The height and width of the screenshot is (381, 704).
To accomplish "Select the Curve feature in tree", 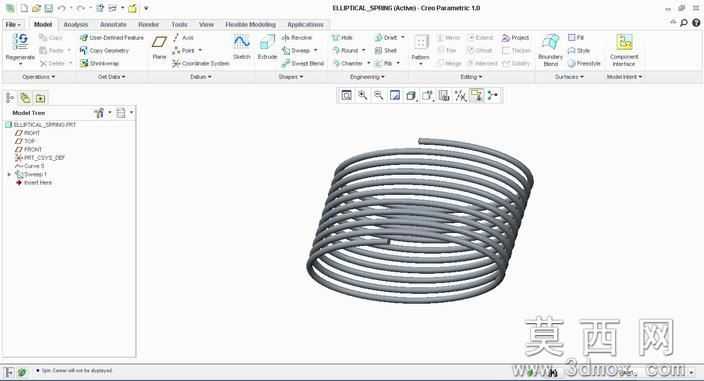I will [x=30, y=166].
